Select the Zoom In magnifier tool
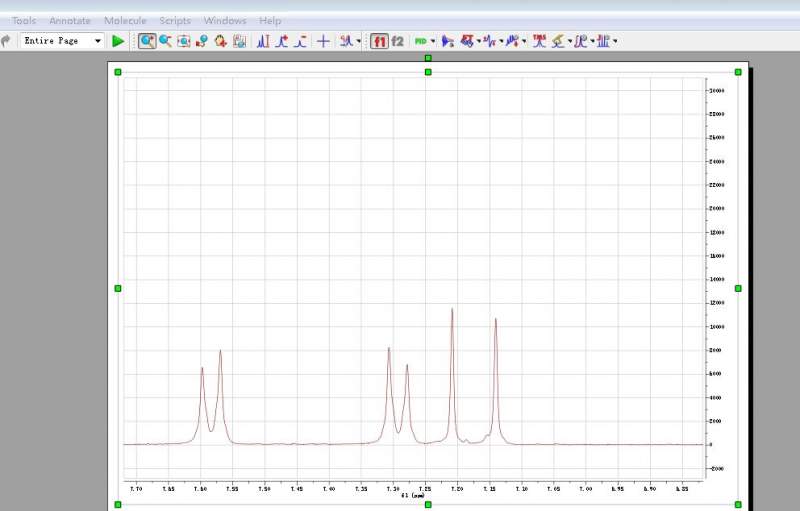This screenshot has height=511, width=800. tap(147, 41)
